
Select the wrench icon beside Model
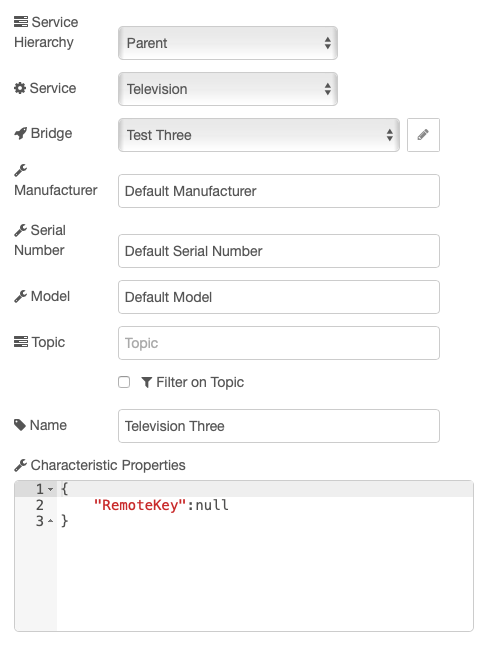(x=20, y=297)
